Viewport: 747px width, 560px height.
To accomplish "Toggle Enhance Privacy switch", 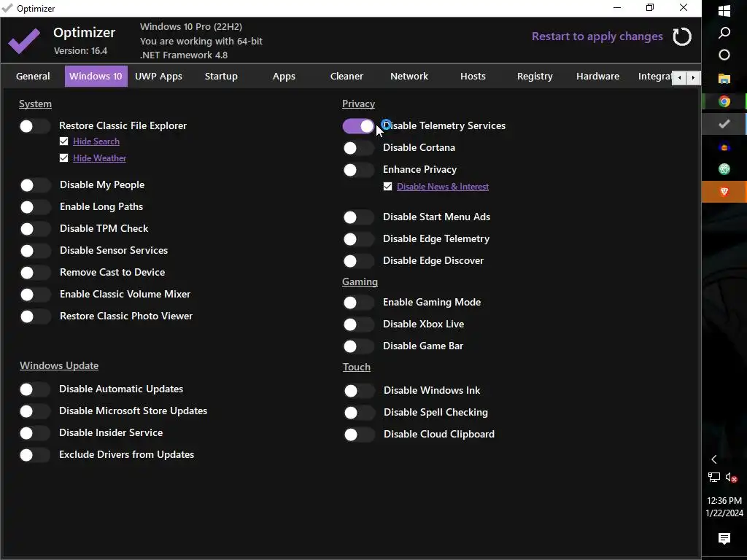I will click(358, 169).
